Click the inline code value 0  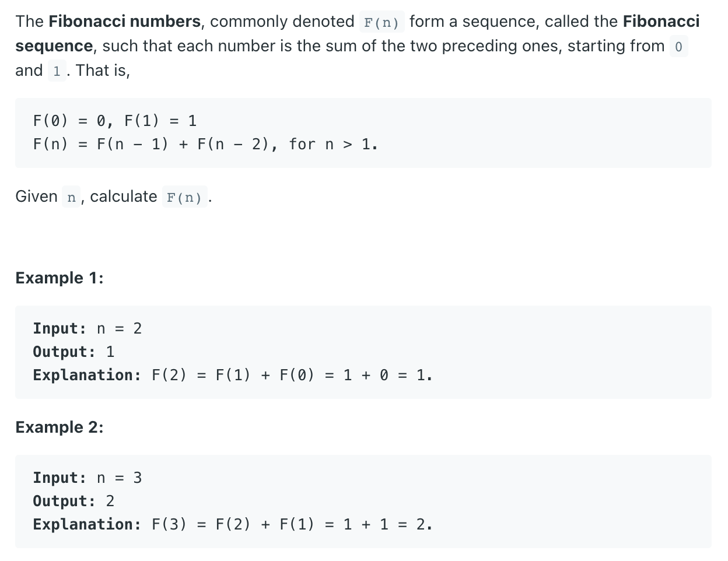[x=678, y=47]
